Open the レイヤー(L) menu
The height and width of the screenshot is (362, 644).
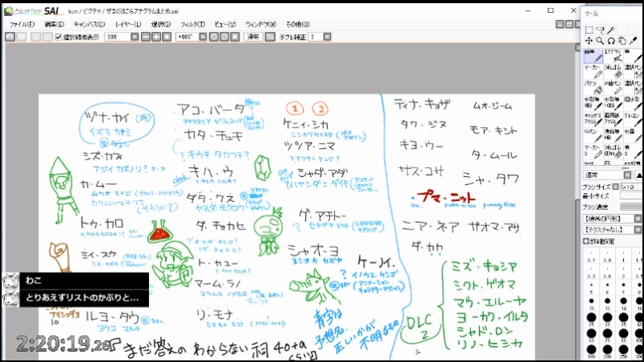(x=128, y=25)
